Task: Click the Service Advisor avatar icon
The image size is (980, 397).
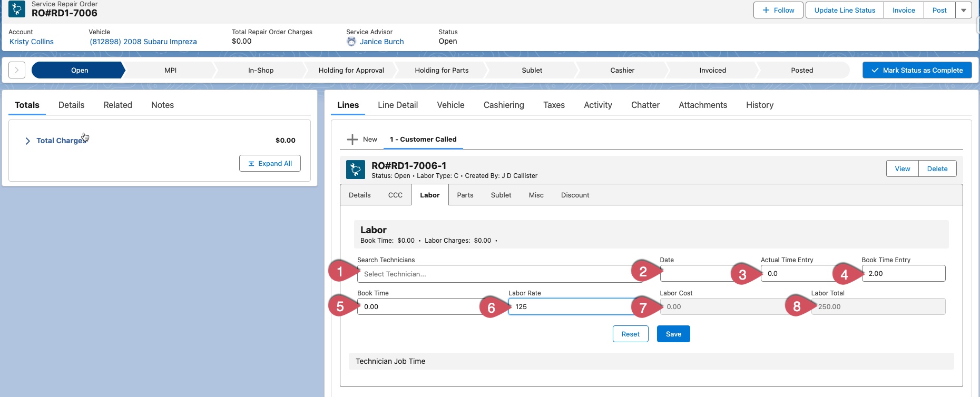Action: [x=351, y=42]
